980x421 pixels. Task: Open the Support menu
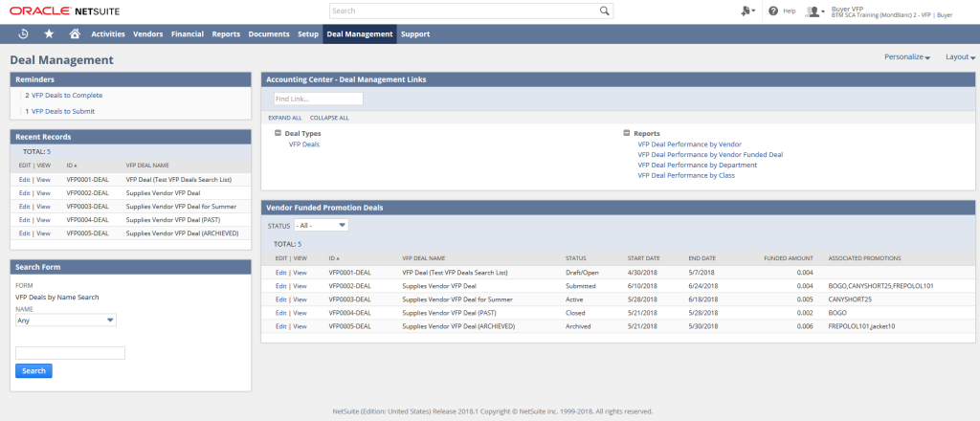[x=415, y=33]
